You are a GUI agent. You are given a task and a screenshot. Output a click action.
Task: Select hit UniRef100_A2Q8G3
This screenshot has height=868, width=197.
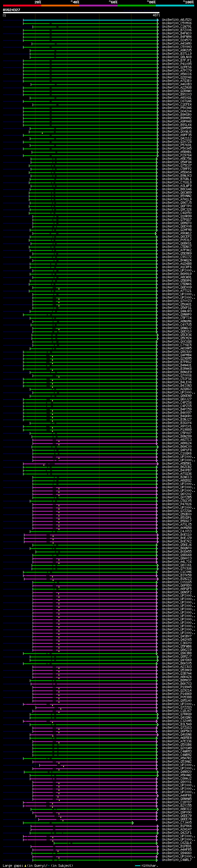[177, 389]
